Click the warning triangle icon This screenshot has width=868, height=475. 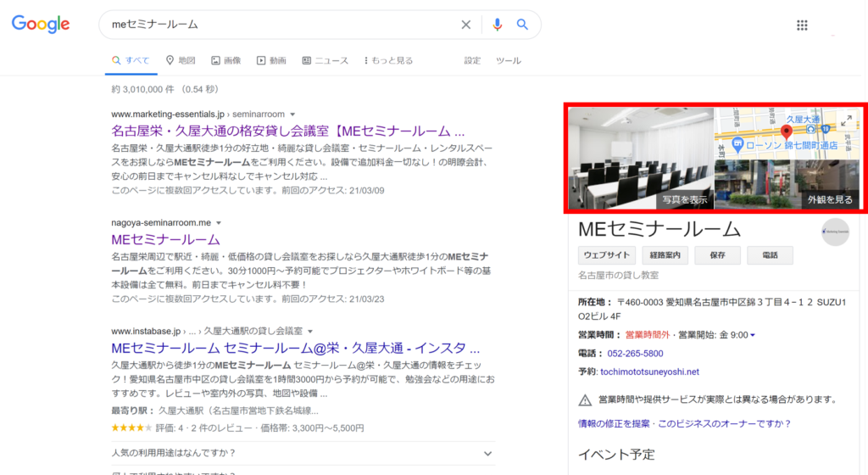[585, 400]
